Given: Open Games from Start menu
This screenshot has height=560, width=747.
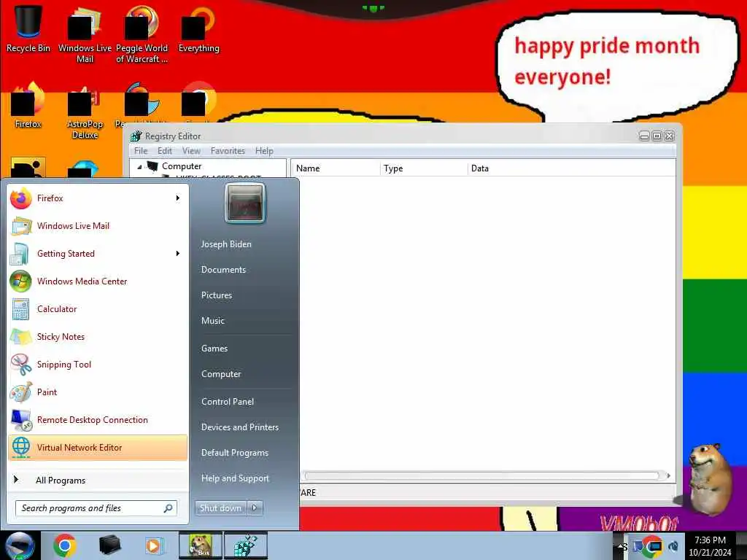Looking at the screenshot, I should tap(214, 349).
